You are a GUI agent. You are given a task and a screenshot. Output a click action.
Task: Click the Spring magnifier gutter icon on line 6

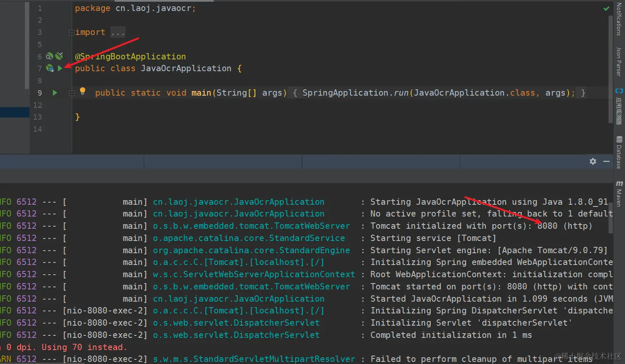coord(49,56)
